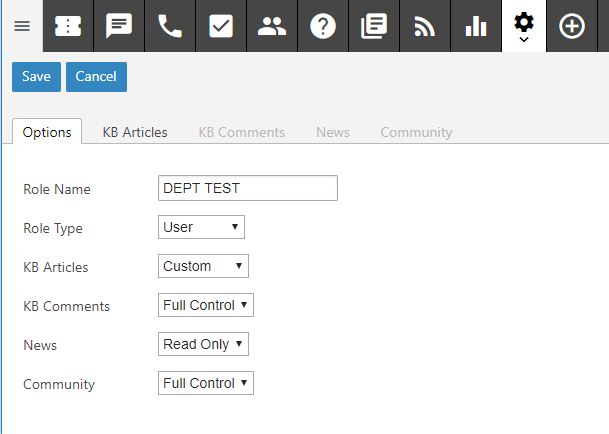
Task: Open the Live Chat icon
Action: (x=119, y=27)
